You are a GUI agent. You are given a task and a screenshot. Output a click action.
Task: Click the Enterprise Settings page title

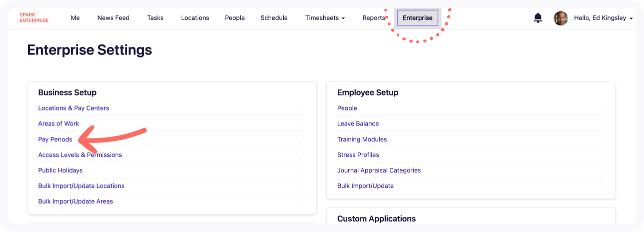click(x=90, y=50)
